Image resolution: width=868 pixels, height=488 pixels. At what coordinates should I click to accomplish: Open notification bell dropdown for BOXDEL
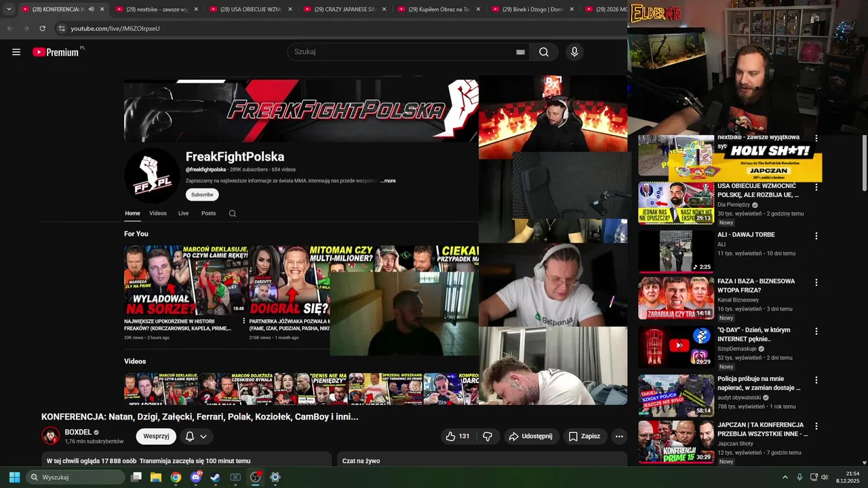pyautogui.click(x=196, y=436)
